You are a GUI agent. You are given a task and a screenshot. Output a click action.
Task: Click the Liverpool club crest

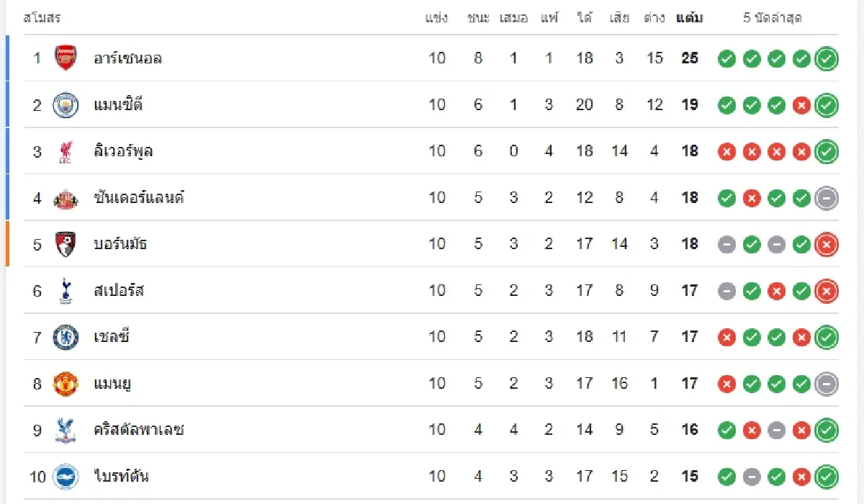click(66, 151)
